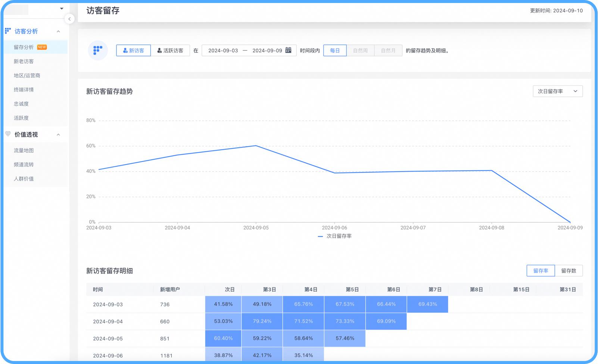Image resolution: width=598 pixels, height=364 pixels.
Task: Click the round blue grid filter icon
Action: (x=98, y=50)
